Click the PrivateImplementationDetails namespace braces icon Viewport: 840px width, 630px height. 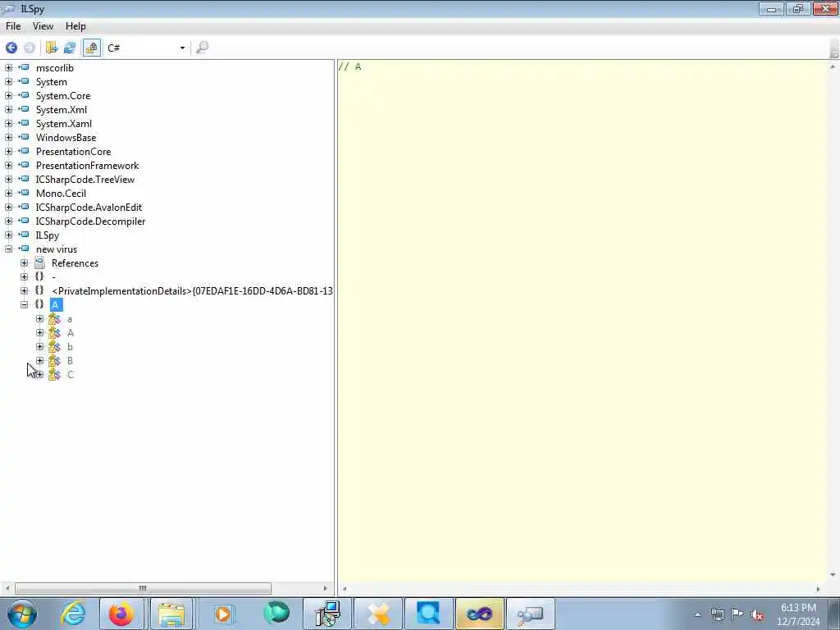point(39,290)
